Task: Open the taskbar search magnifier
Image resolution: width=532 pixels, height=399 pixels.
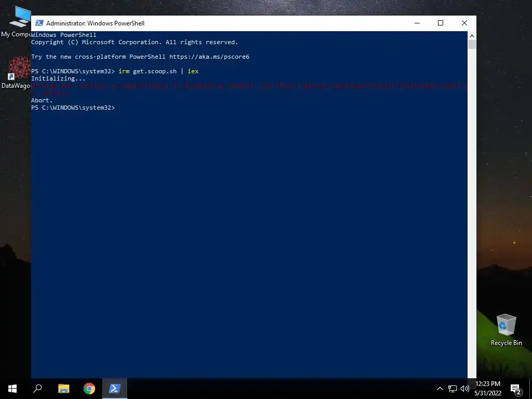Action: [37, 389]
